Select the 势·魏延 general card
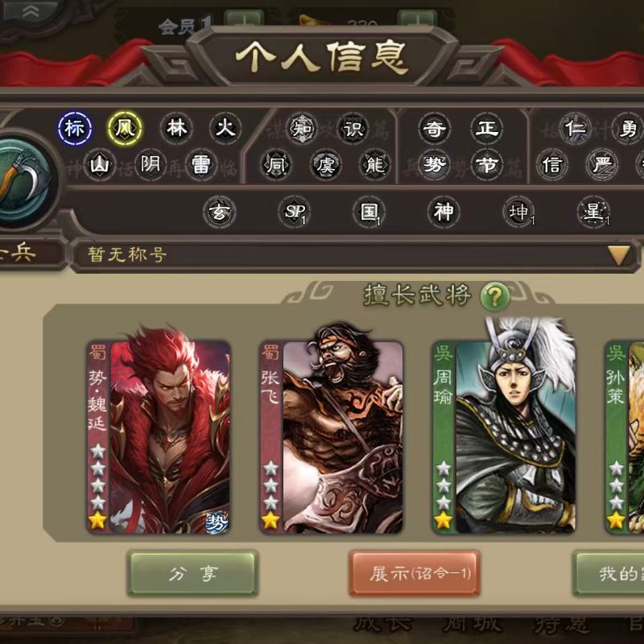 point(158,436)
